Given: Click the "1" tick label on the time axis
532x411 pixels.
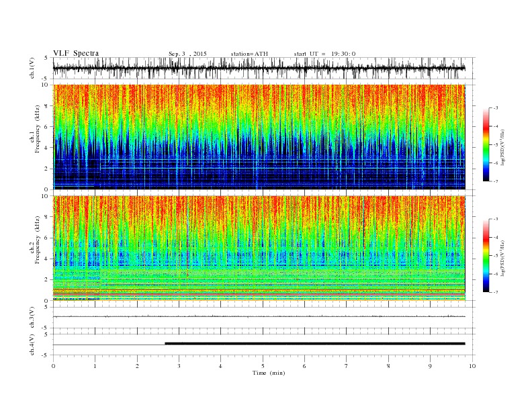Looking at the screenshot, I should tap(95, 366).
